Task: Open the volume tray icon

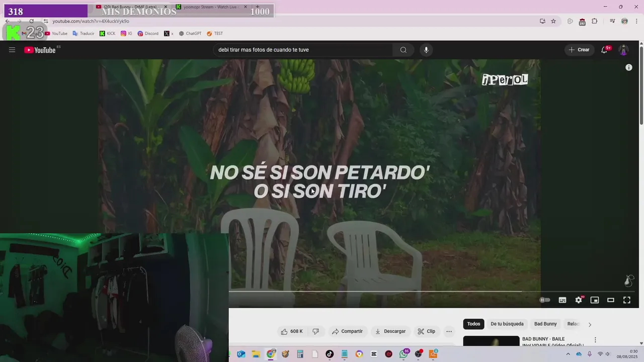Action: pos(607,354)
